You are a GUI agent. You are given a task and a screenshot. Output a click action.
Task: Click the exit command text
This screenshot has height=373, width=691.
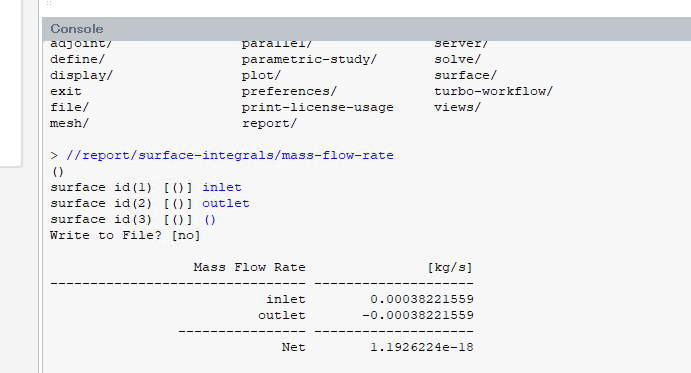point(66,91)
